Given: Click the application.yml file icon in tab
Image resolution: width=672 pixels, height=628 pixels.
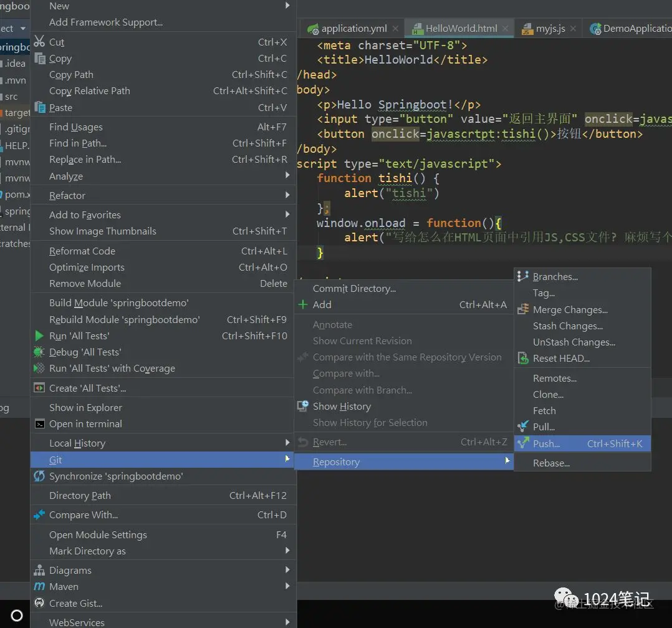Looking at the screenshot, I should [x=313, y=29].
